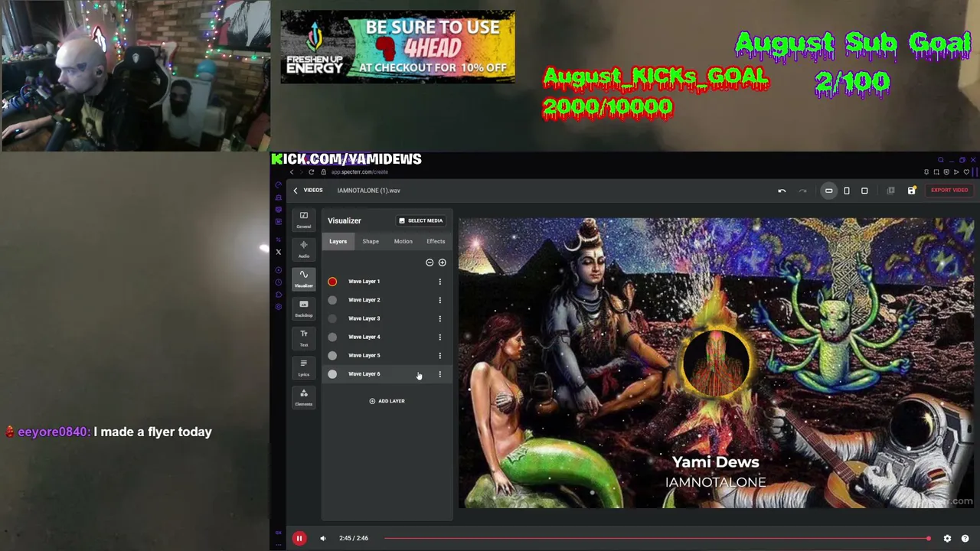Click the playback progress bar
The width and height of the screenshot is (980, 551).
[x=656, y=539]
